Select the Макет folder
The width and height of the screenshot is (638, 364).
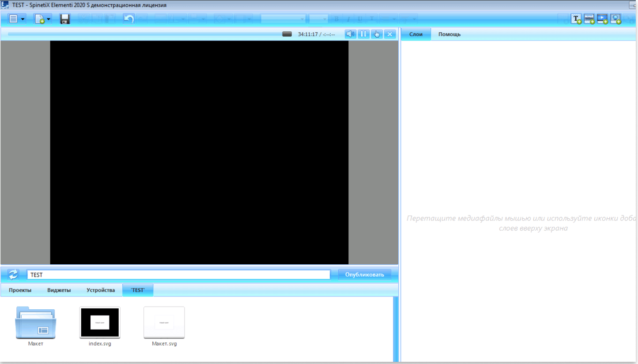[35, 326]
